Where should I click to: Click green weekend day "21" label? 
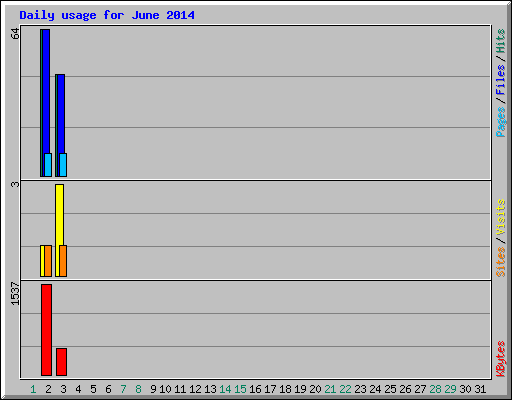(330, 389)
